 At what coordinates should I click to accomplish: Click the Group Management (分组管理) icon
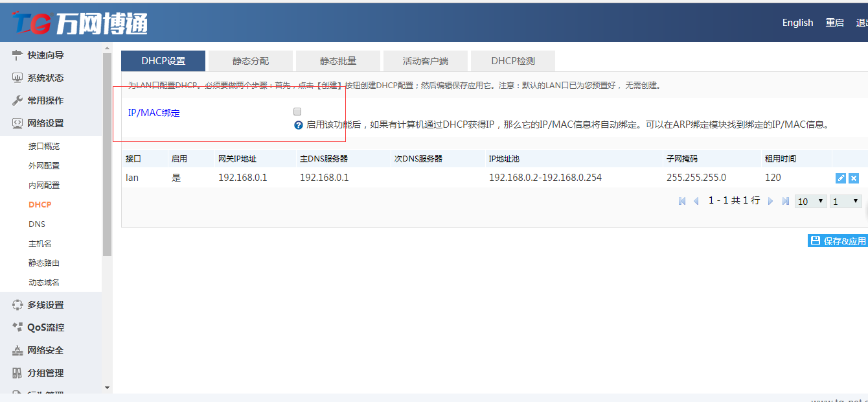point(17,373)
